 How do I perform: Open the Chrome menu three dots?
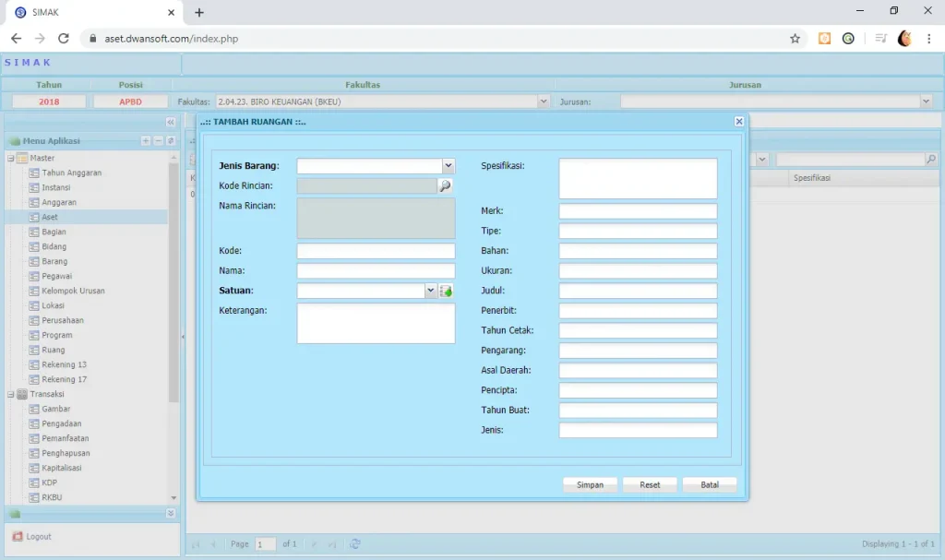928,39
